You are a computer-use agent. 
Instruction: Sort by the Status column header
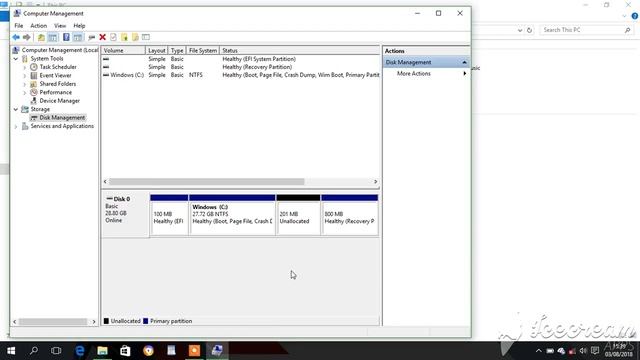coord(300,51)
